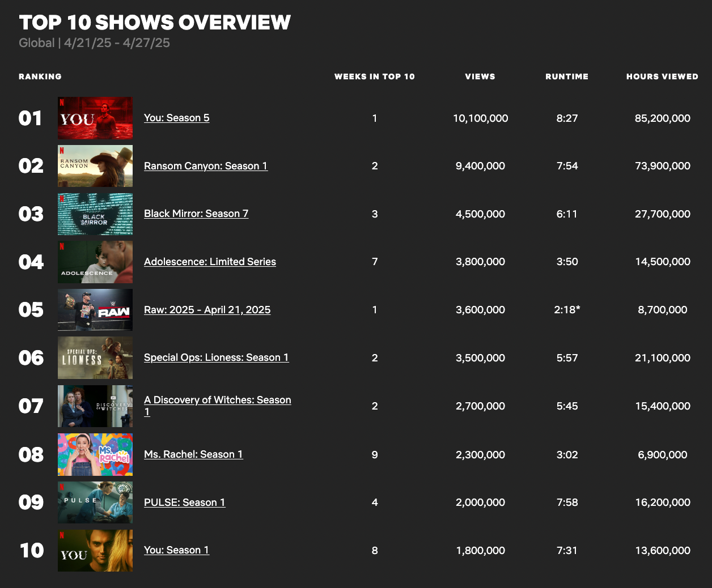Image resolution: width=712 pixels, height=588 pixels.
Task: Click the 3:02 runtime value
Action: point(567,455)
